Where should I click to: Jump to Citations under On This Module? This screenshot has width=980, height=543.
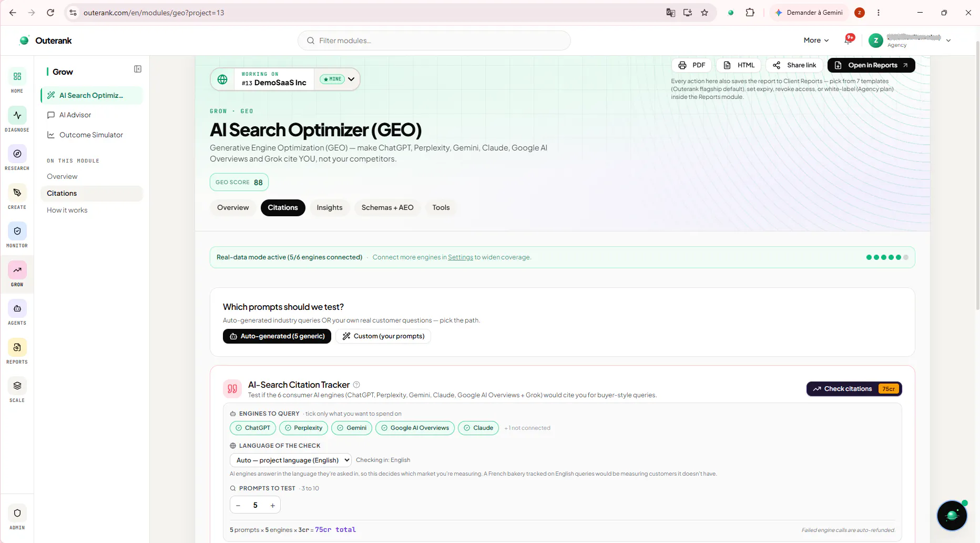[91, 193]
